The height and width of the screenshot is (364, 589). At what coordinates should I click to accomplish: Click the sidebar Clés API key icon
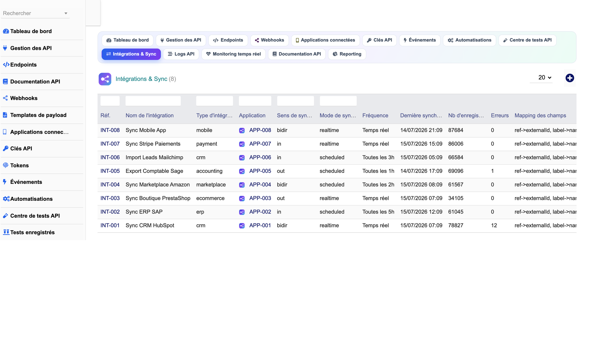click(5, 148)
